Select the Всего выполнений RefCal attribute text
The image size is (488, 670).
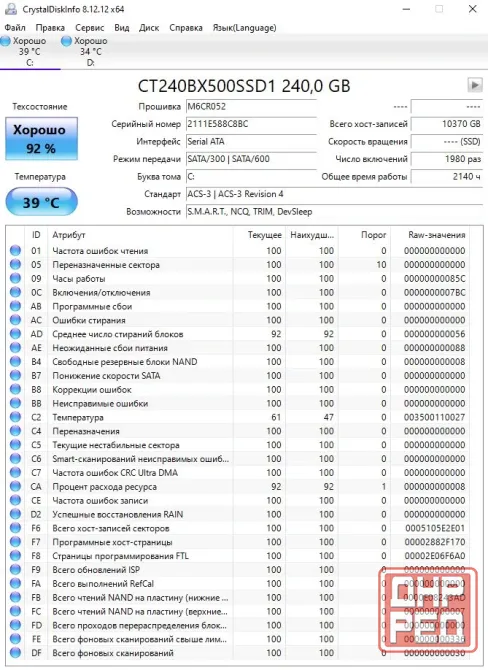coord(103,583)
